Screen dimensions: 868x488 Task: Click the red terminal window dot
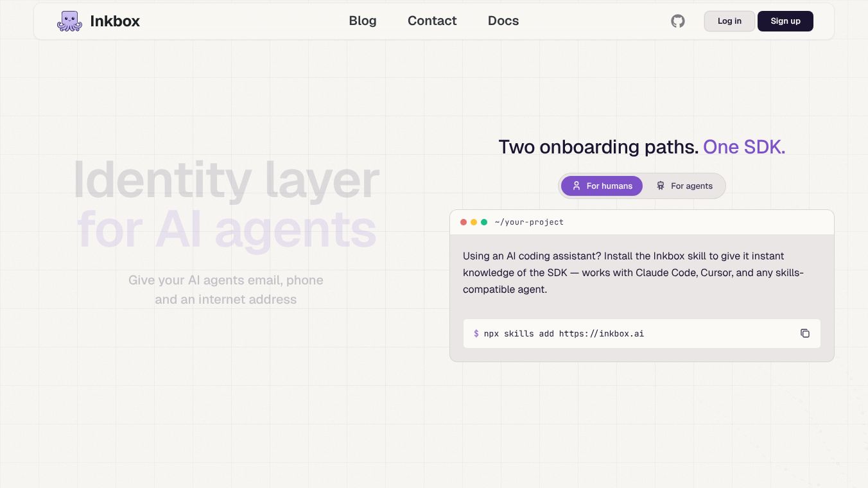[x=464, y=222]
